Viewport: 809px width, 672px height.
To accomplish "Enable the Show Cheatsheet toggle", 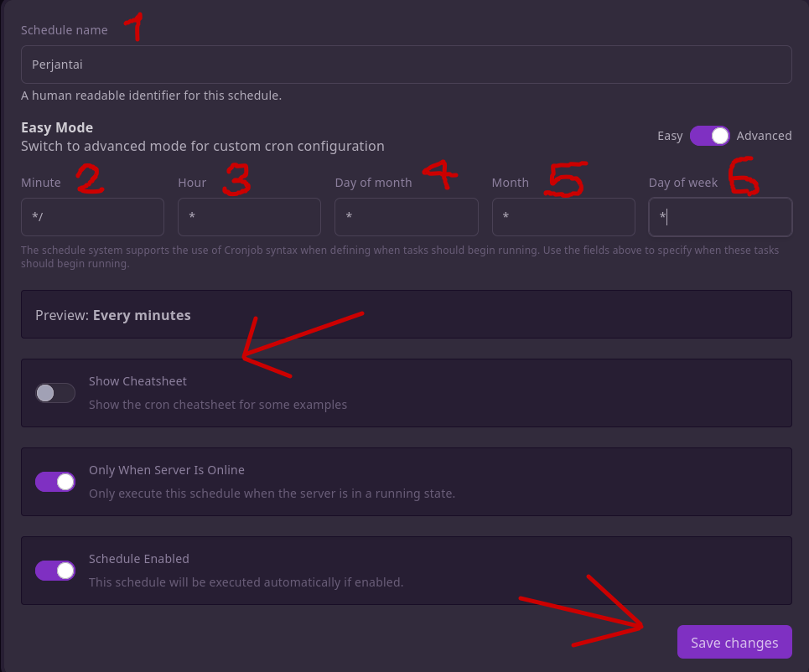I will click(x=55, y=393).
